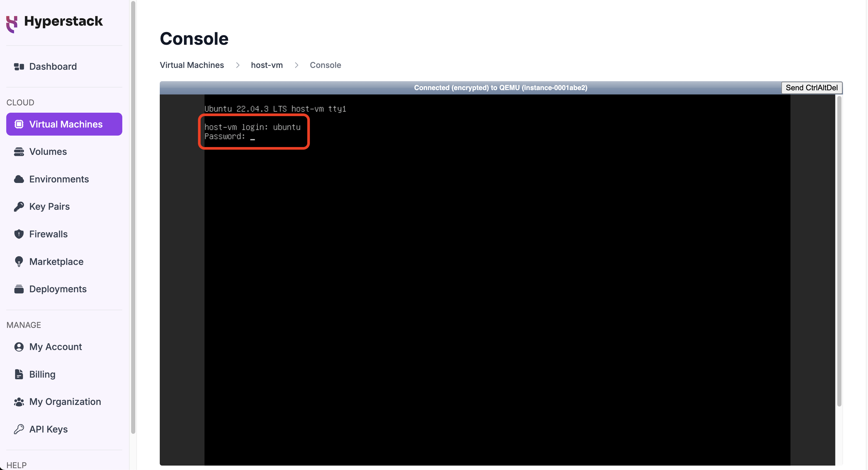This screenshot has width=868, height=470.
Task: Click the Billing document icon
Action: tap(19, 374)
